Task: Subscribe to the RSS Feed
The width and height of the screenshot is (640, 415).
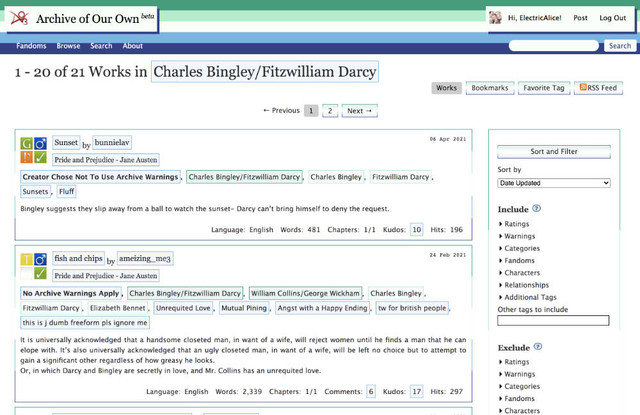Action: coord(598,88)
